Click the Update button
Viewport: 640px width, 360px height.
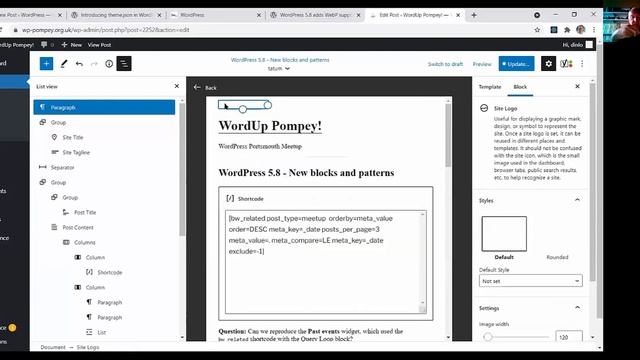pyautogui.click(x=516, y=64)
